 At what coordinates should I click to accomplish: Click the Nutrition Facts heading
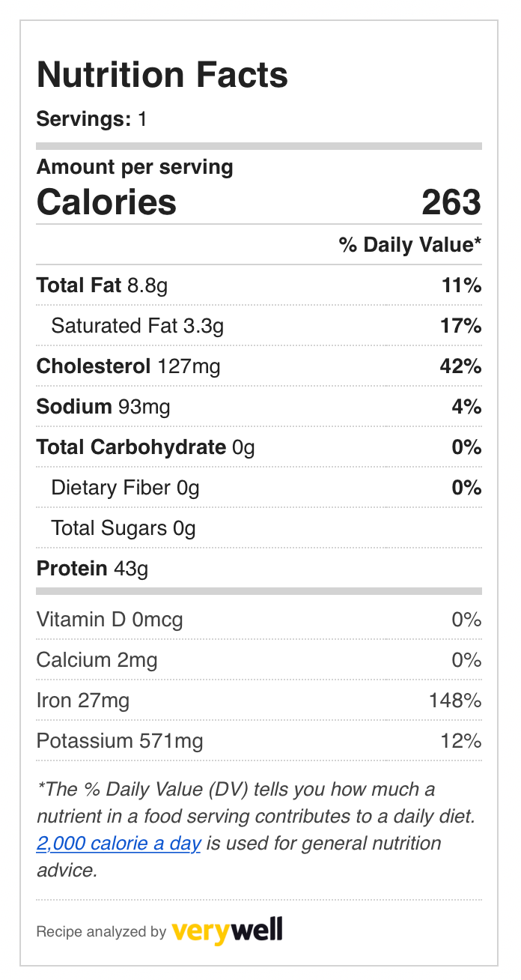pos(162,76)
